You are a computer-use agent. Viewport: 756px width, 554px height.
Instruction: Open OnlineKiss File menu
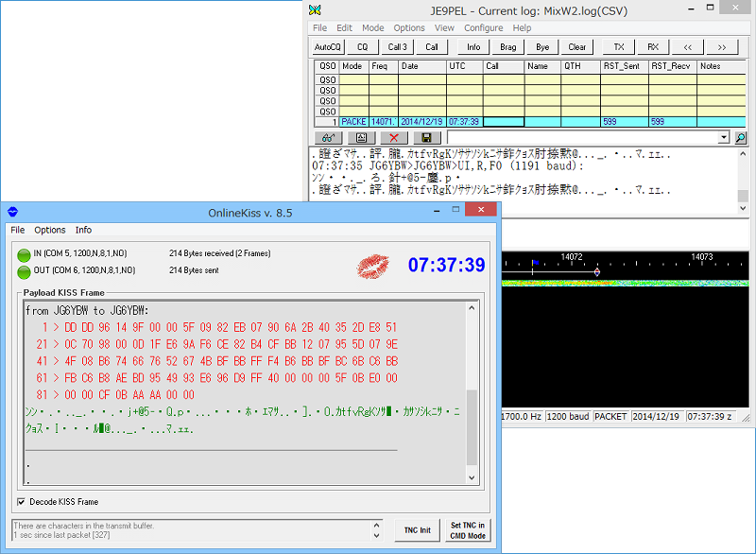[17, 230]
